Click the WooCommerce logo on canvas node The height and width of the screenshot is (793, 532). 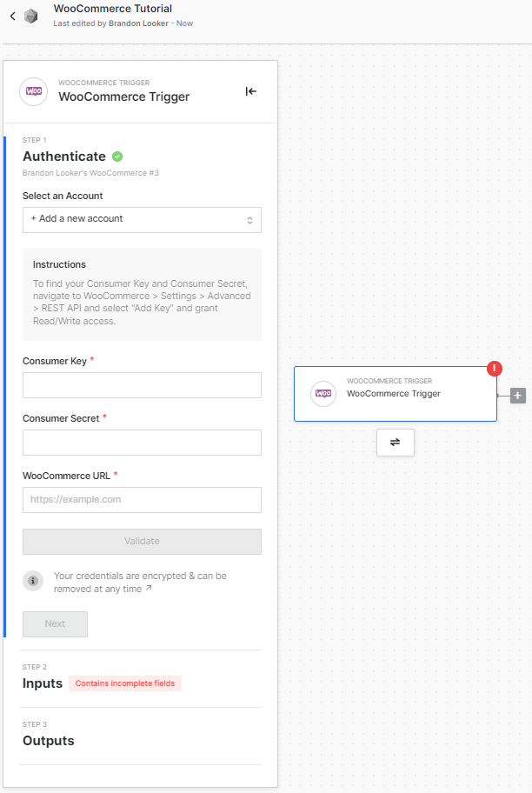323,394
